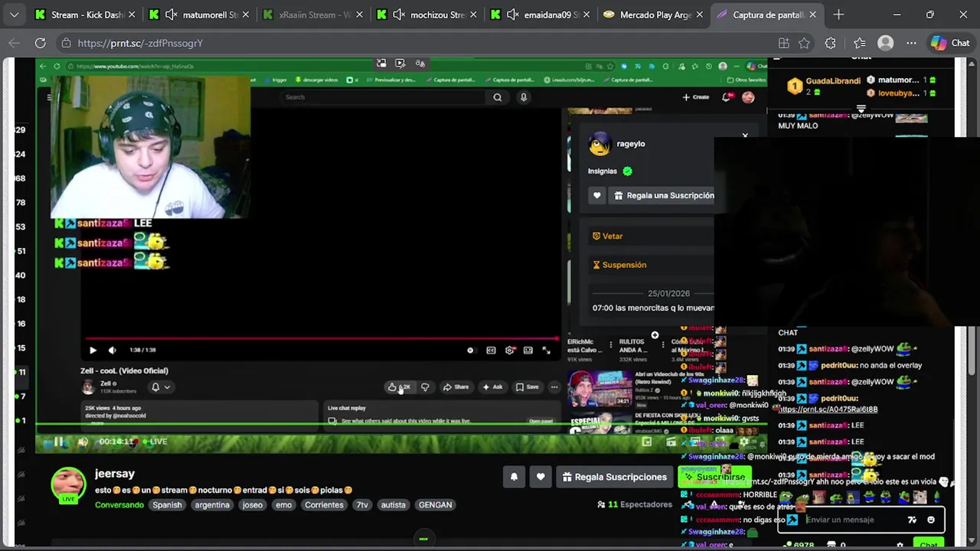Save the YouTube video

pos(527,387)
